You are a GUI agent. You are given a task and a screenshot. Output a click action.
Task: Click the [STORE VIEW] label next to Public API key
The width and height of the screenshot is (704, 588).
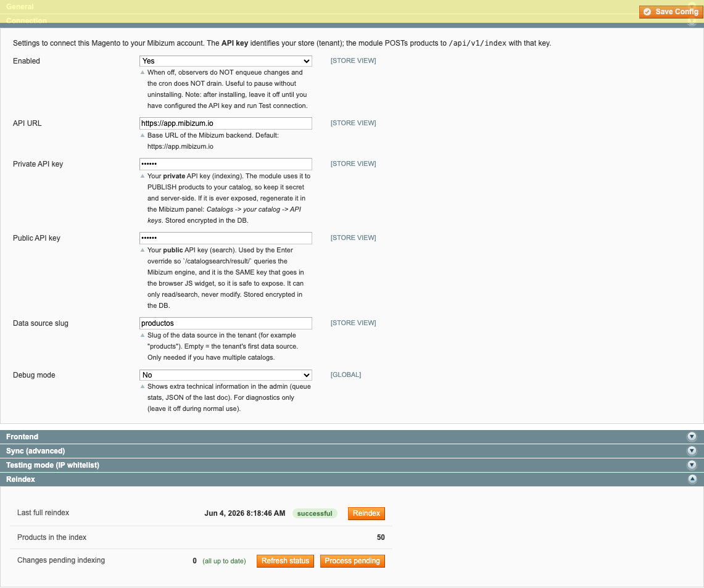coord(354,238)
